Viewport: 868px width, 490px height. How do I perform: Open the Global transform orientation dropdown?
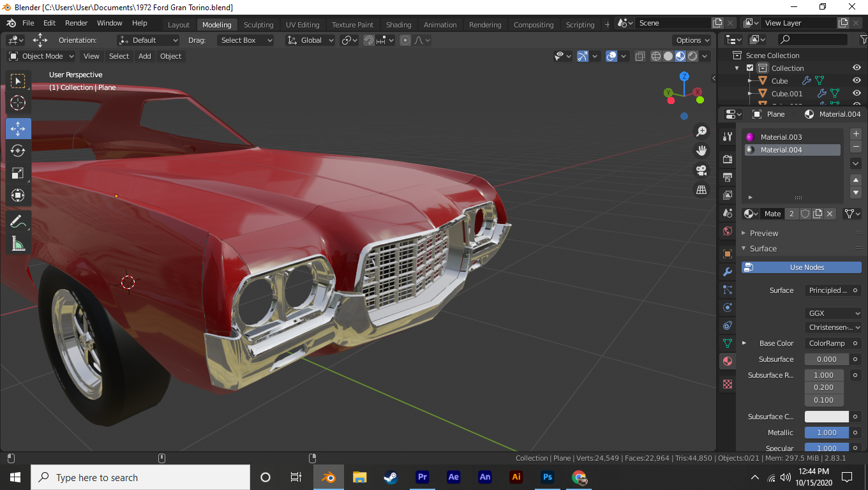click(310, 40)
